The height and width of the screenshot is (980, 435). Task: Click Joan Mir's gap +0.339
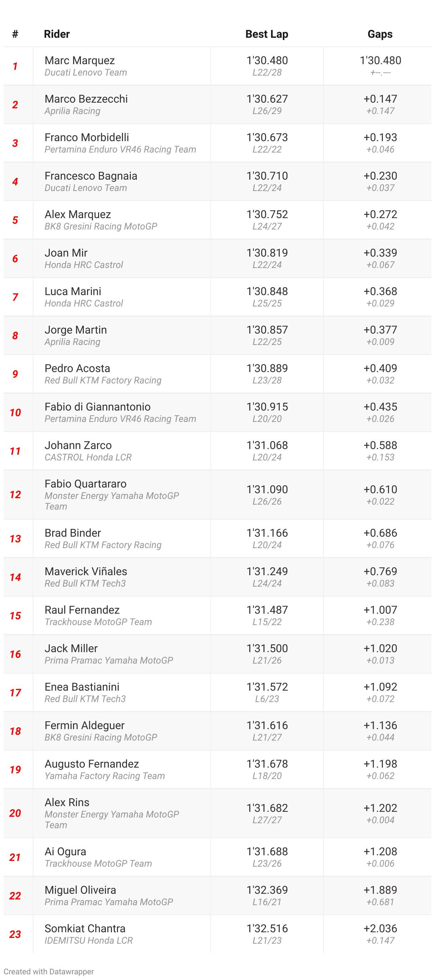coord(380,253)
